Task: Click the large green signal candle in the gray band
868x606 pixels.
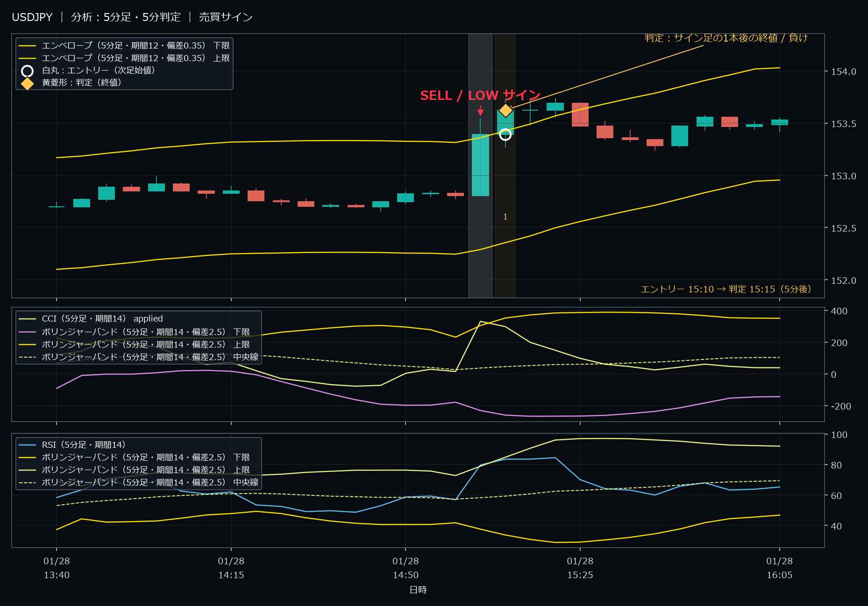Action: click(x=480, y=165)
